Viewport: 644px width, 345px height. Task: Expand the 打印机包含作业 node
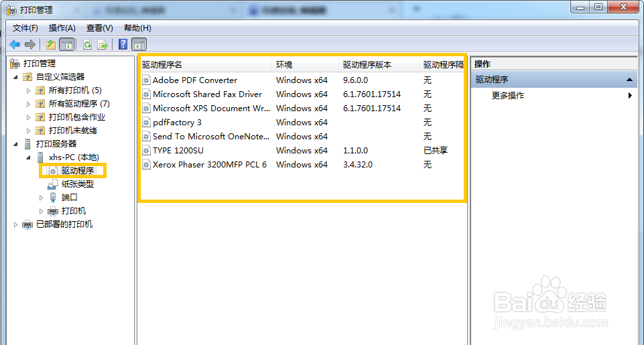click(x=28, y=117)
